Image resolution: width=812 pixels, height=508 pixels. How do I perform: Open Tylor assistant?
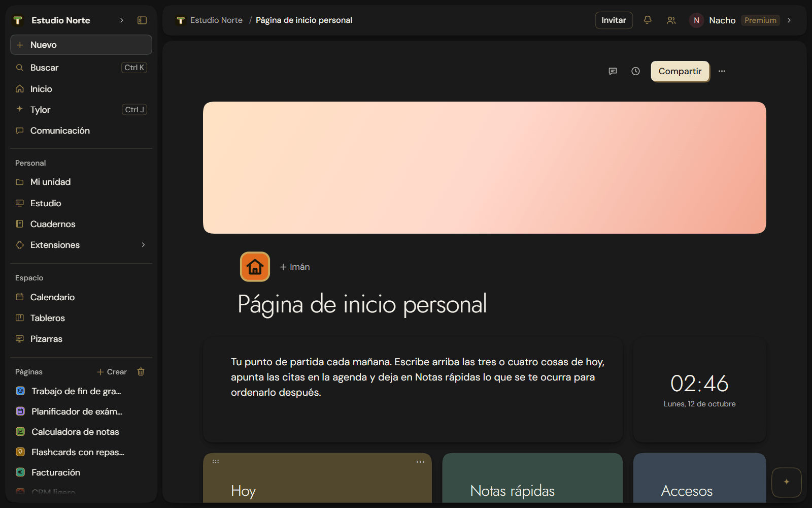point(81,110)
